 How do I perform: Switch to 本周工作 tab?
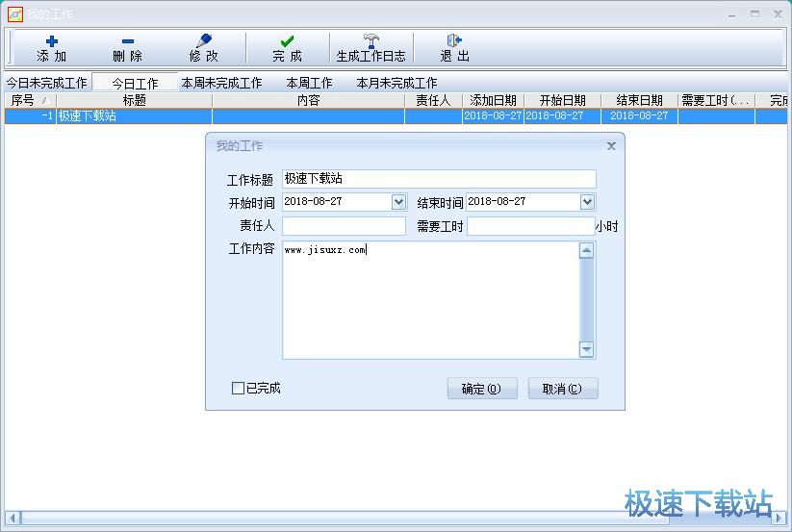coord(309,83)
